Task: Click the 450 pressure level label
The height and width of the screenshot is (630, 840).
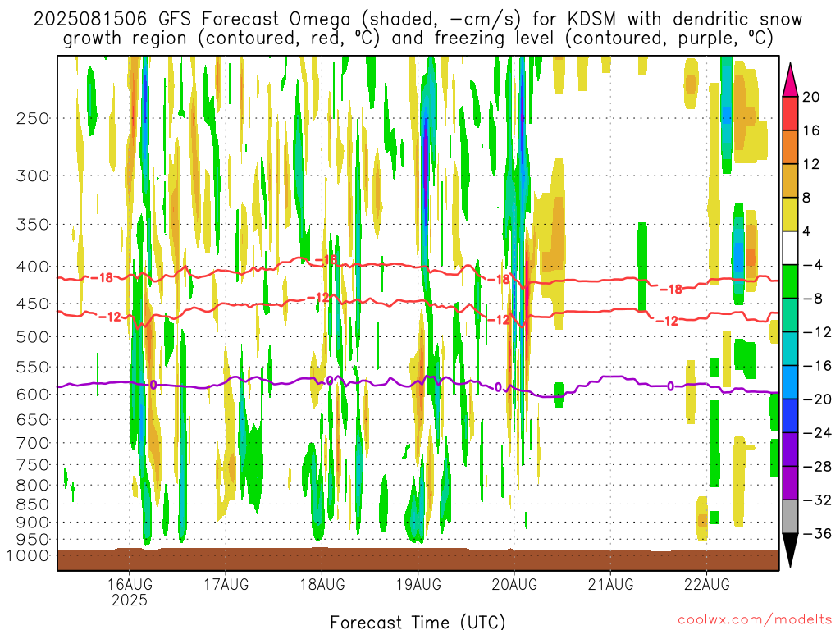Action: 33,304
